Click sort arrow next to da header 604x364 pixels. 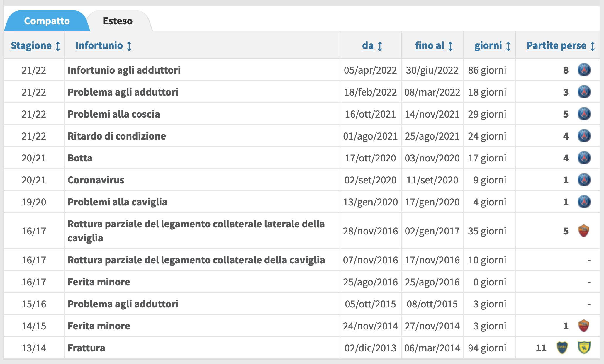click(x=380, y=46)
